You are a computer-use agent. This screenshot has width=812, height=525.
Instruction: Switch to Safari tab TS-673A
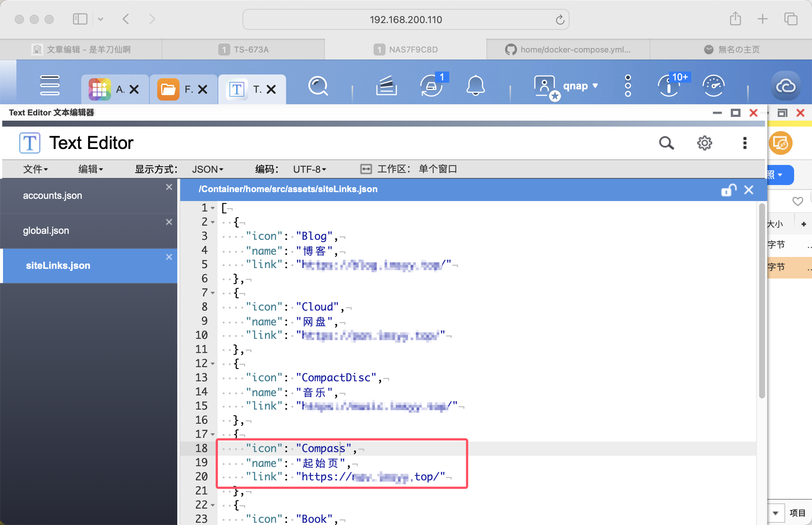244,50
